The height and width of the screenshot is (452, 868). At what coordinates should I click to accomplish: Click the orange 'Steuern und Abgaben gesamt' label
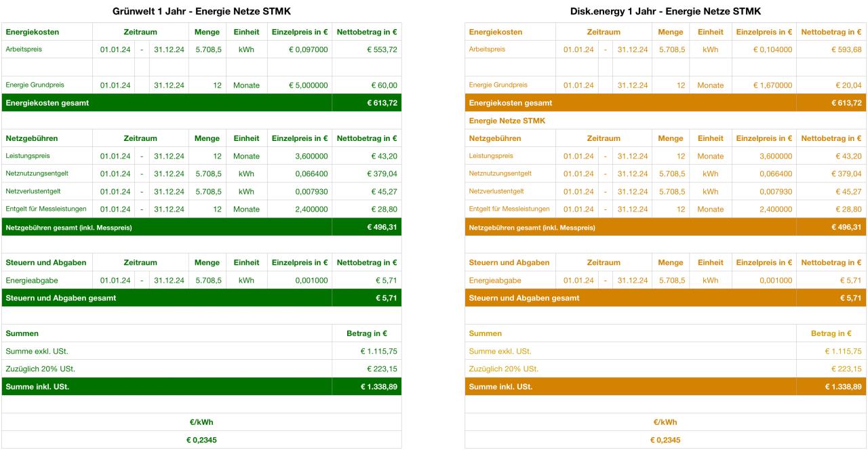pyautogui.click(x=524, y=297)
